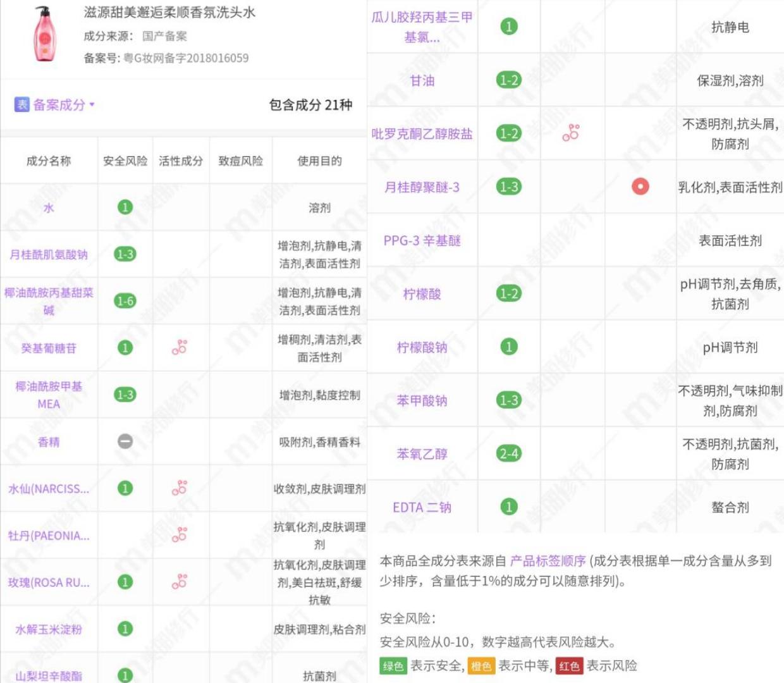The height and width of the screenshot is (683, 784).
Task: Click the 包含成分 21种 label
Action: pos(309,106)
